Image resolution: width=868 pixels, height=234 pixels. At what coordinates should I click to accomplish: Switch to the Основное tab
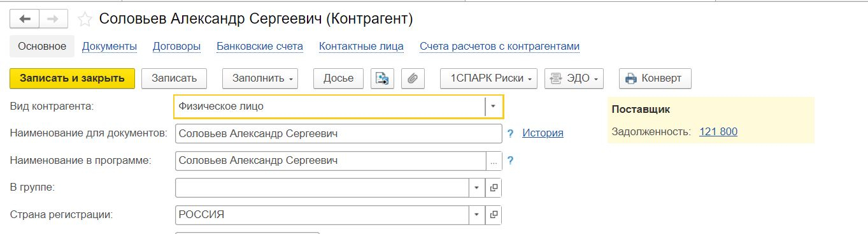pos(42,46)
